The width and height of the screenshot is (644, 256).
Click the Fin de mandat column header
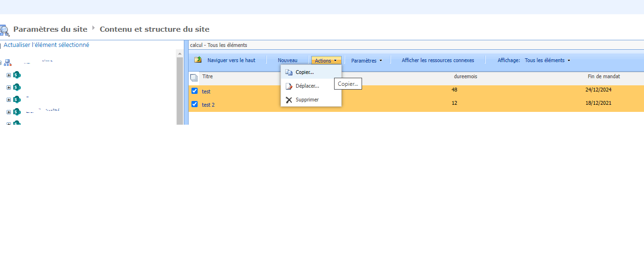[x=604, y=76]
